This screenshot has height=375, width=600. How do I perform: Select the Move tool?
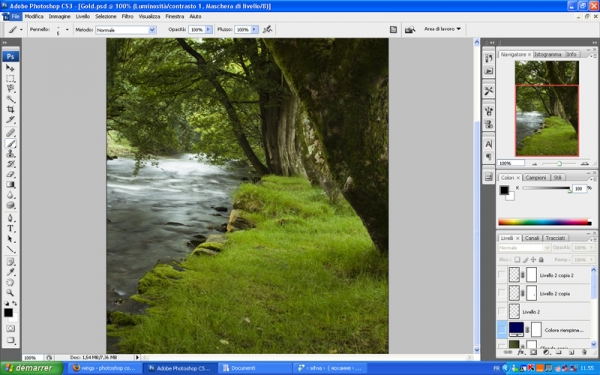pyautogui.click(x=10, y=68)
